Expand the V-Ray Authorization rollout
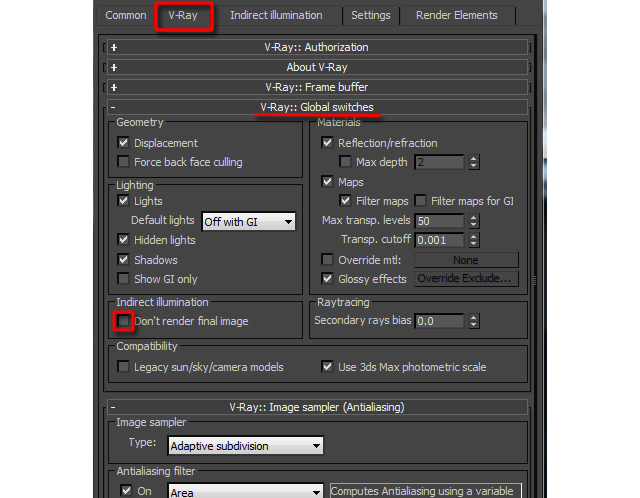 pyautogui.click(x=317, y=47)
